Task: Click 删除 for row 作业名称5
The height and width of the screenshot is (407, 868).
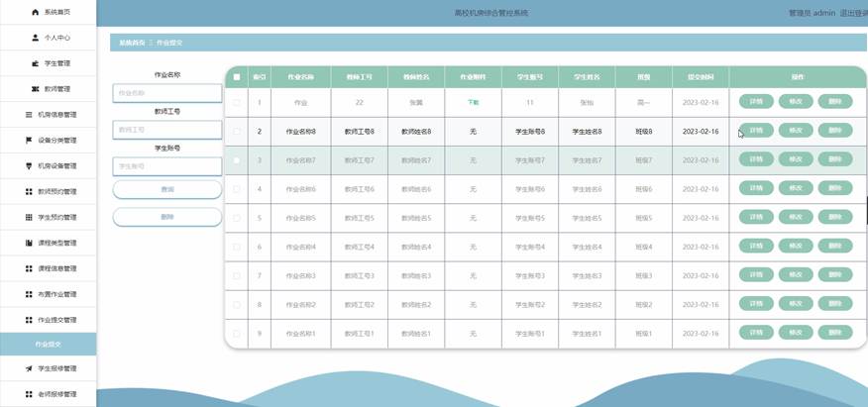Action: (835, 217)
